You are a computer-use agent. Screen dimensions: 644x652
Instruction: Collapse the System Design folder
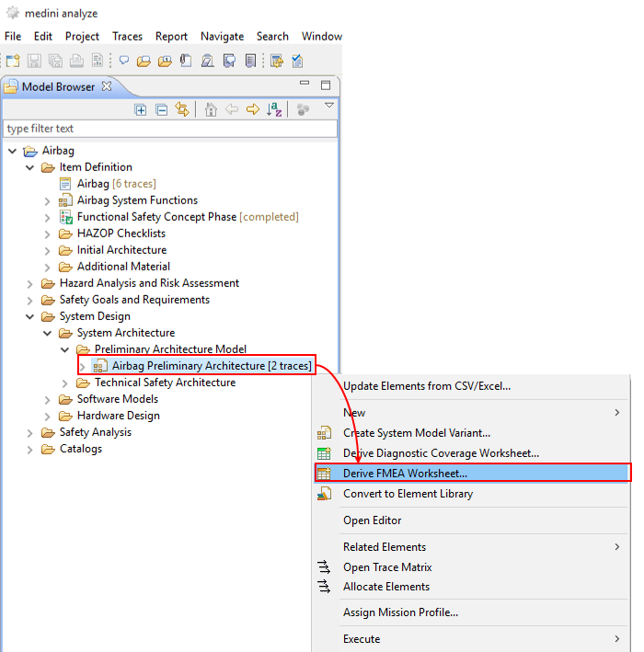30,317
